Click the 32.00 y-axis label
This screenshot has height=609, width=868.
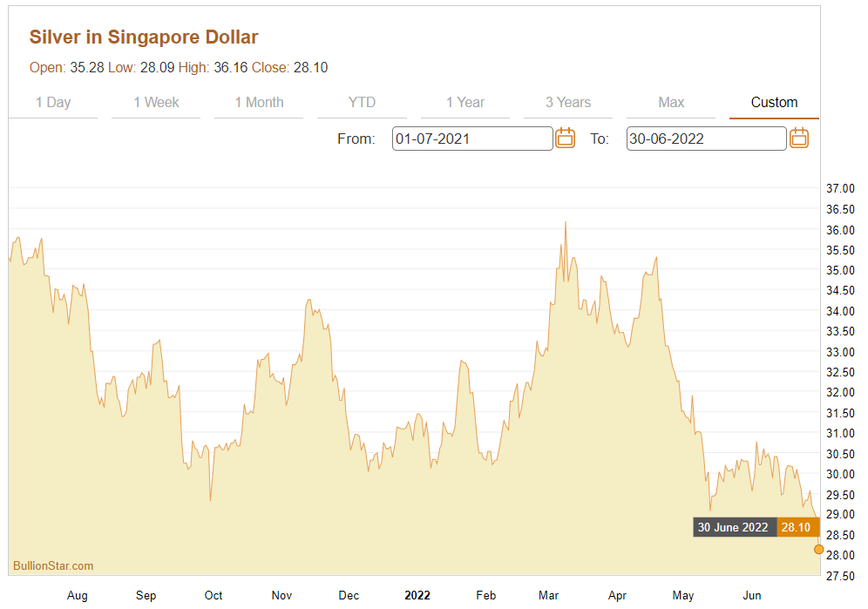coord(840,393)
